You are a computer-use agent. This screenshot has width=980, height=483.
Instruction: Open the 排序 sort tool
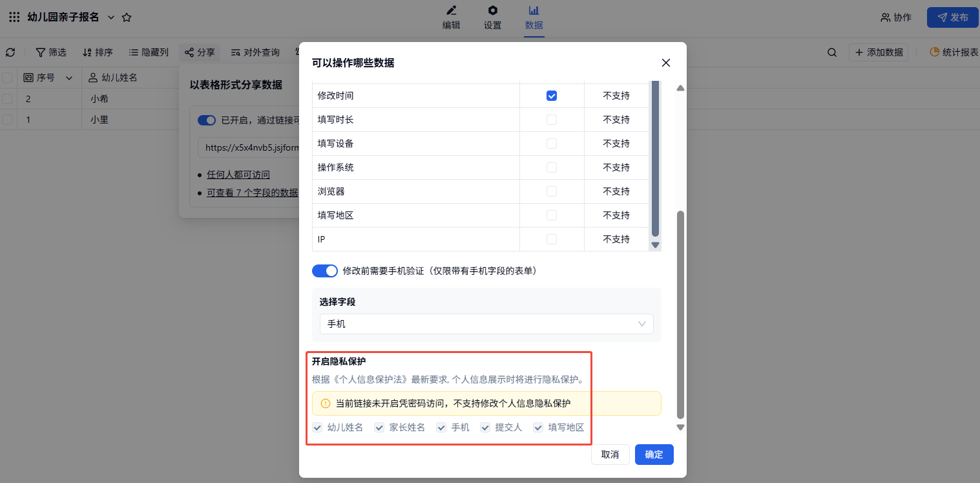tap(98, 52)
